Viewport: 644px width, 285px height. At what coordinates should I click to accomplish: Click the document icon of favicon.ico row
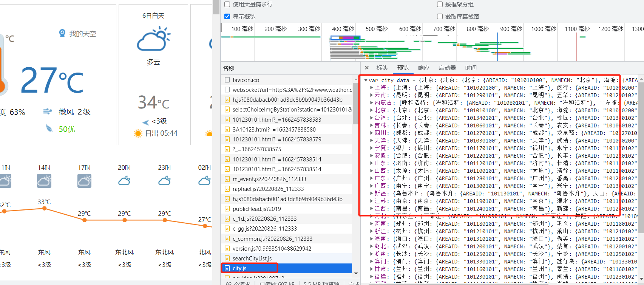pyautogui.click(x=227, y=80)
